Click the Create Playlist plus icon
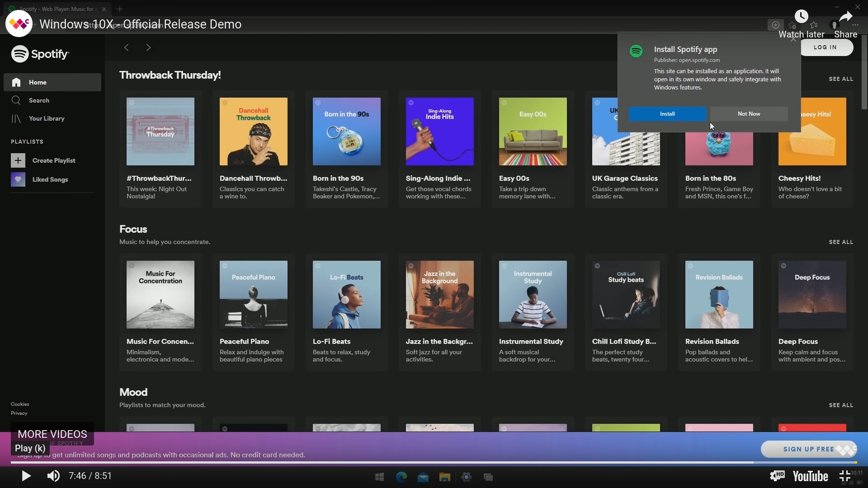 (18, 160)
